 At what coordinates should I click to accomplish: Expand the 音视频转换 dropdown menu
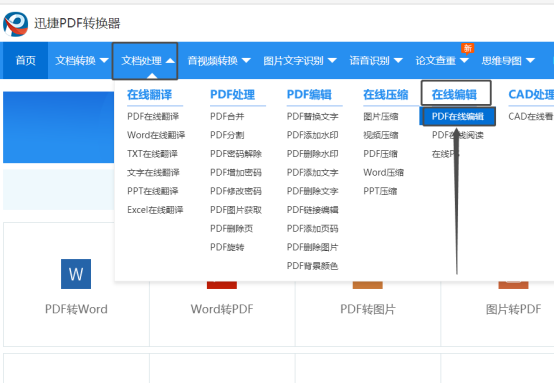coord(219,60)
